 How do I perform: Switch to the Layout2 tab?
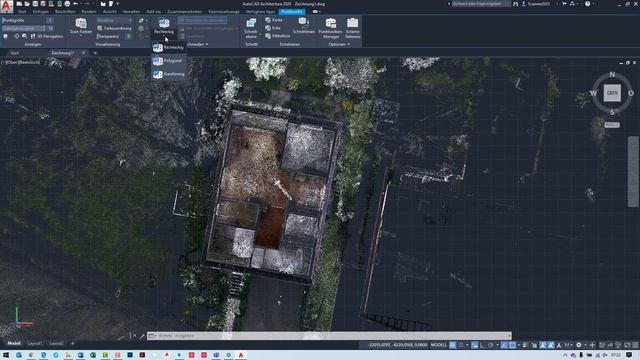(x=57, y=344)
